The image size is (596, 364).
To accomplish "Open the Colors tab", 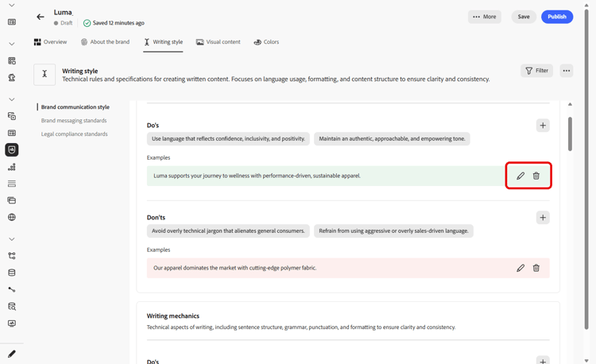I will click(266, 42).
